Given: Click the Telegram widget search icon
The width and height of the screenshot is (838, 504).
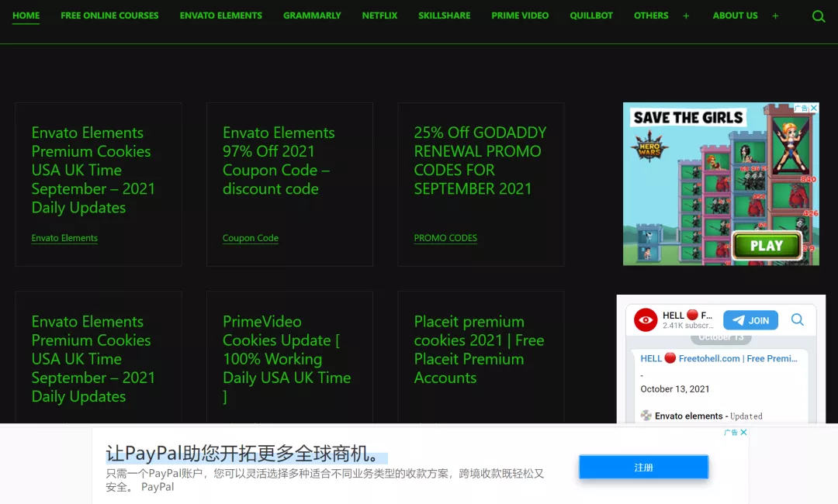Looking at the screenshot, I should [x=798, y=319].
